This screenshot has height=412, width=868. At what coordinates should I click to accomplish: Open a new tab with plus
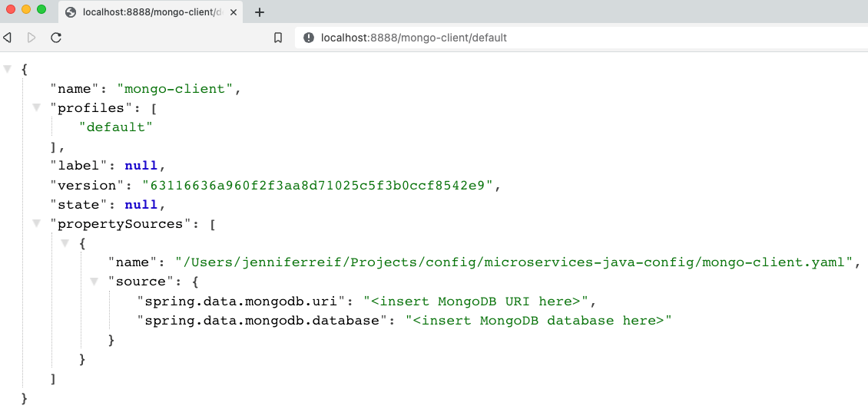click(260, 12)
